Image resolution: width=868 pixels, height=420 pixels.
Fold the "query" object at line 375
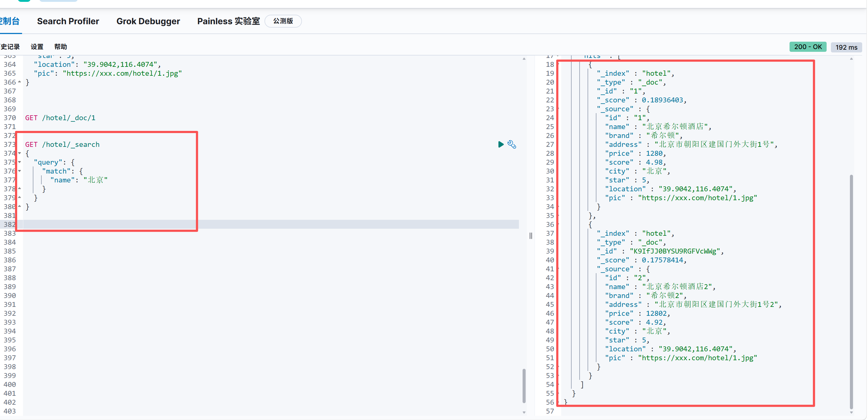point(20,162)
